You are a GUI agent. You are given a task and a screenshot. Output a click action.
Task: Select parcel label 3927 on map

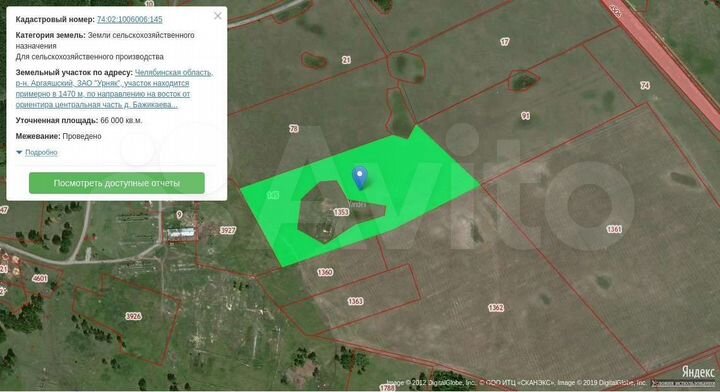pos(228,230)
